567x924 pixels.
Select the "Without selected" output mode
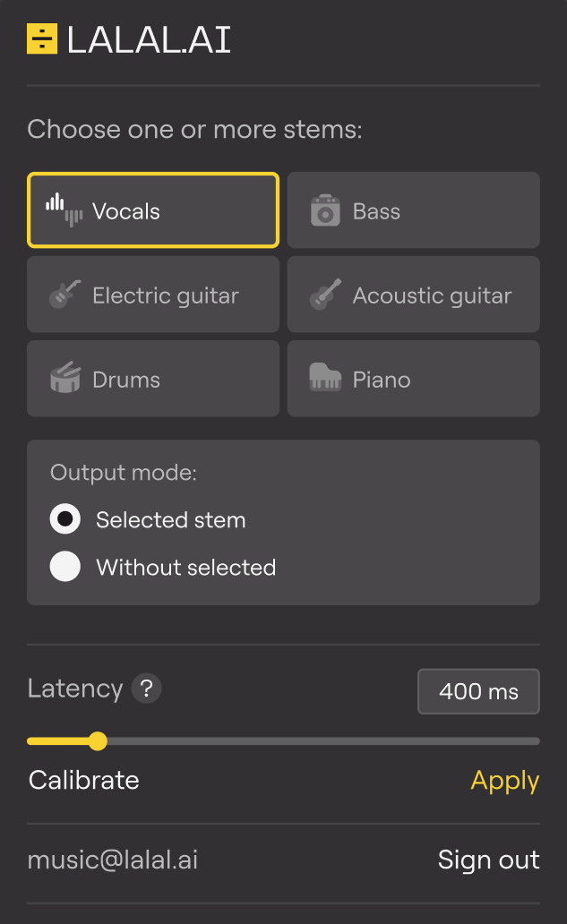(65, 567)
